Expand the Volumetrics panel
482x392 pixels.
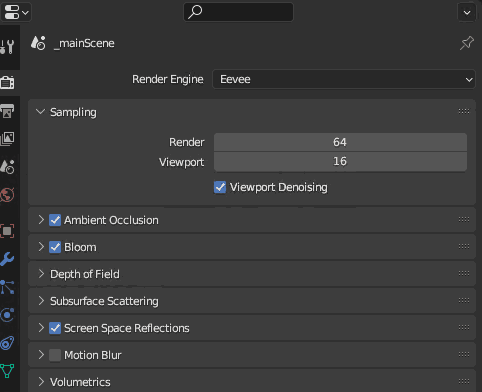pyautogui.click(x=41, y=382)
